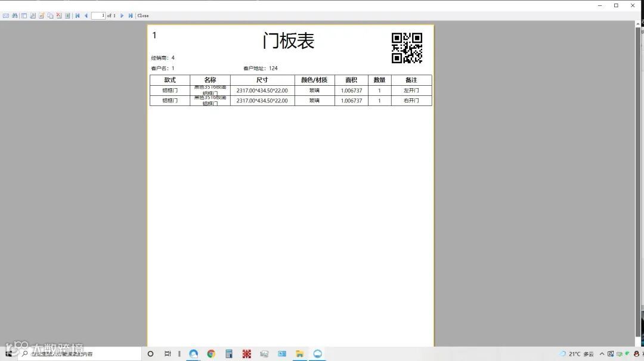This screenshot has width=644, height=361.
Task: Click the vertical scrollbar of preview
Action: (638, 183)
